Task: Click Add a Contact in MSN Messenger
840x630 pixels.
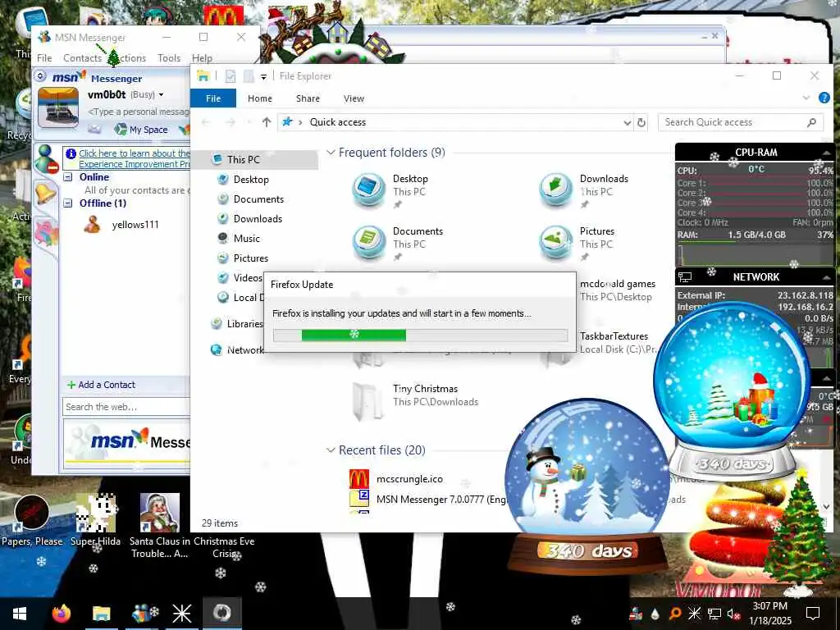Action: click(101, 385)
